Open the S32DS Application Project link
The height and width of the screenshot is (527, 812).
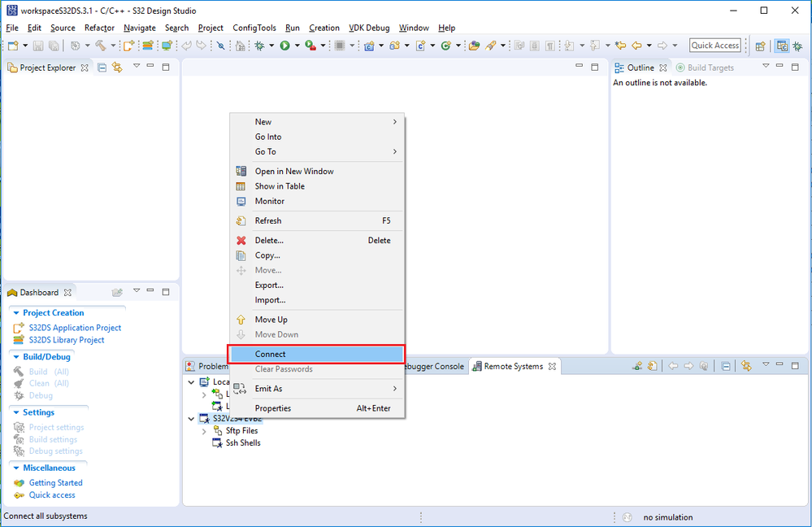point(75,328)
